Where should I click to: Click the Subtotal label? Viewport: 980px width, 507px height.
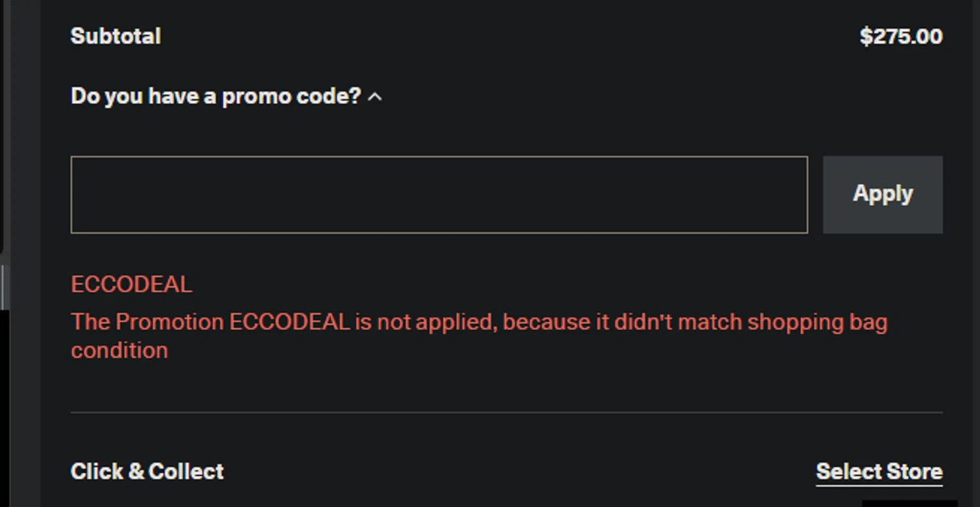click(x=116, y=37)
